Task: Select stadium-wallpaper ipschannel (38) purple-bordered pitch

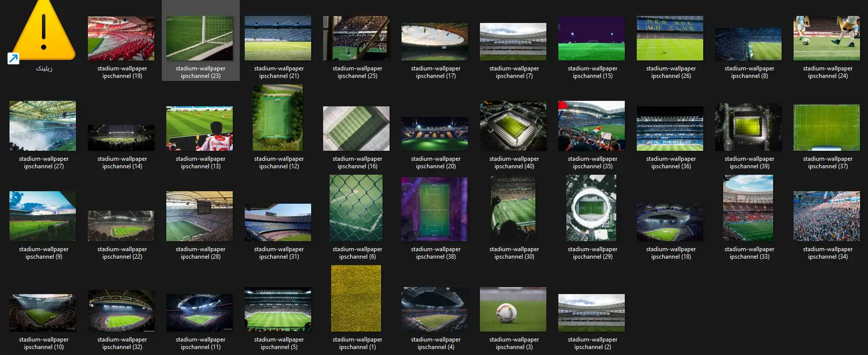Action: pyautogui.click(x=434, y=209)
